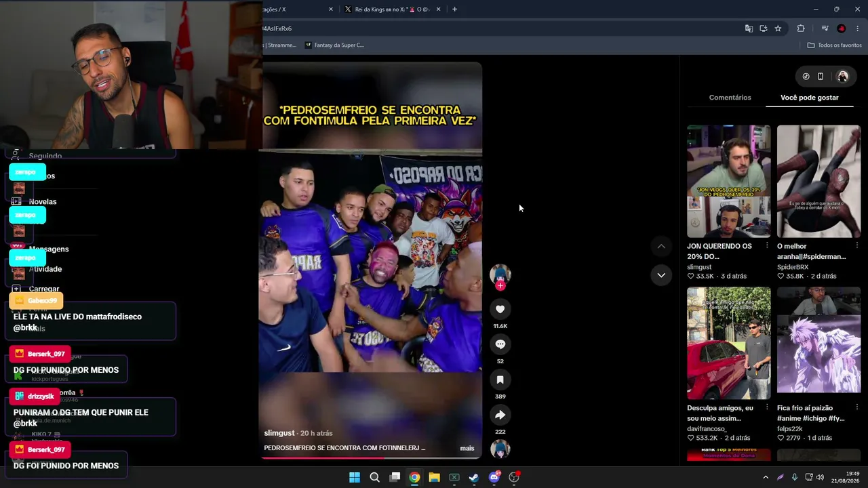
Task: Open the get-app phone icon
Action: (x=821, y=77)
